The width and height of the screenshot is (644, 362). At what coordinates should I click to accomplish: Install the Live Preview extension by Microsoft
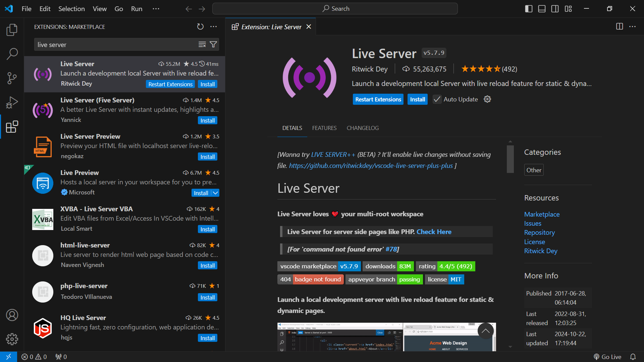201,193
